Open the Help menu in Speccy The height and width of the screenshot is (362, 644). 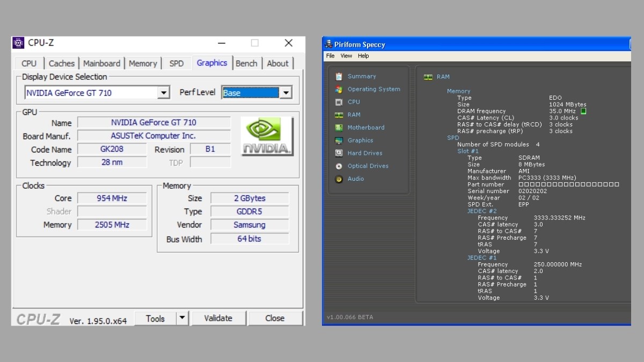point(363,56)
